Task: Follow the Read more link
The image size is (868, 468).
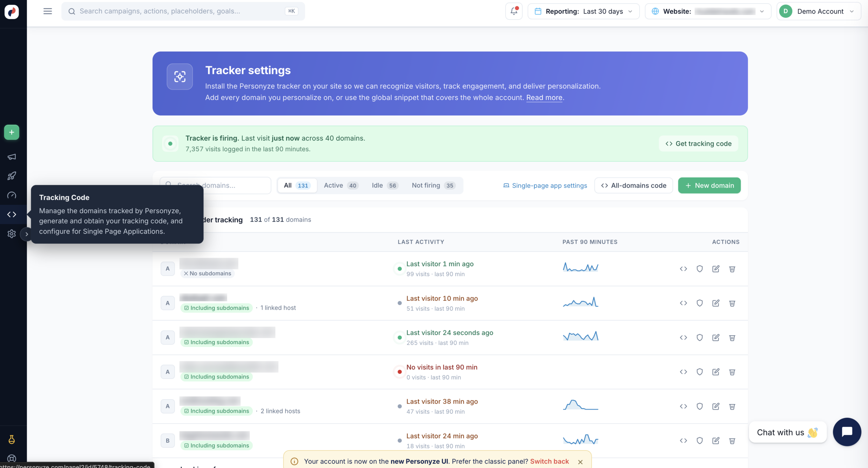Action: (544, 98)
